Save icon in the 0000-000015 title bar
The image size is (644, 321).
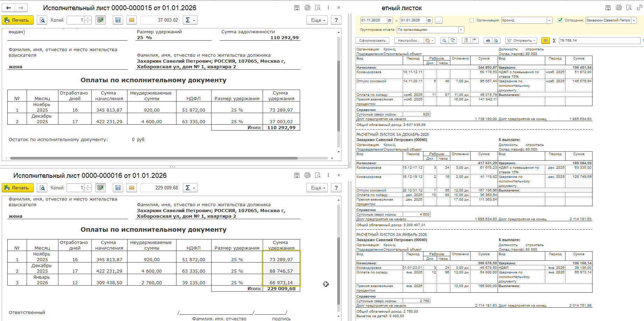297,8
